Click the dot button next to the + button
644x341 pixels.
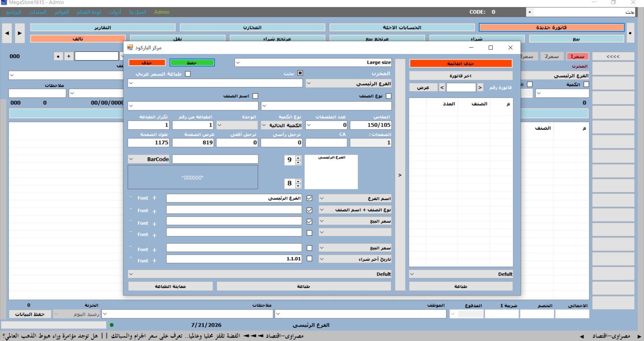tap(58, 56)
